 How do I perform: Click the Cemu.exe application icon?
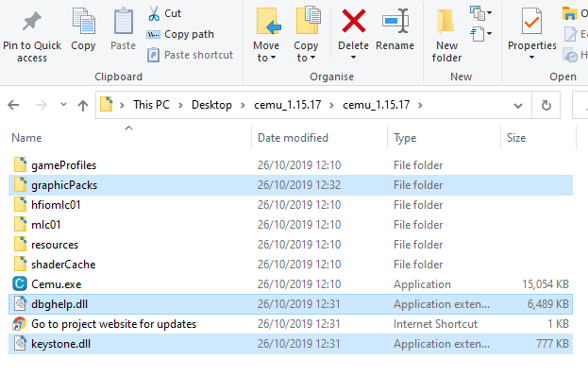(x=20, y=283)
